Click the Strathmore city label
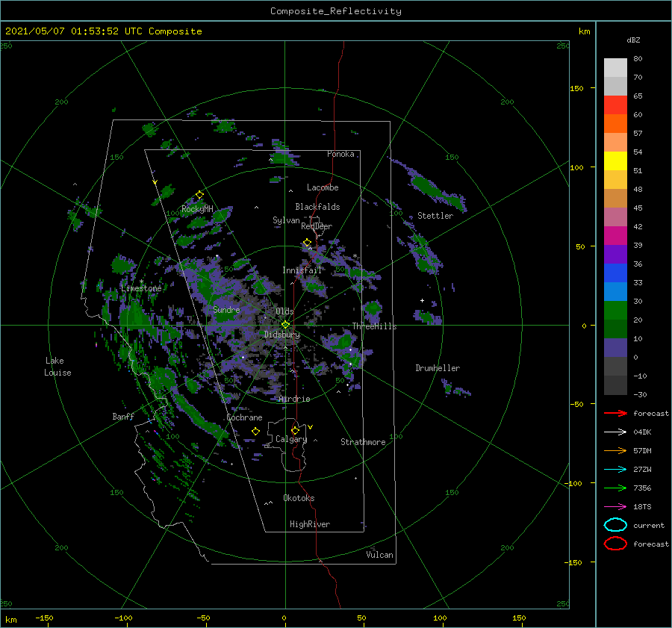 363,442
